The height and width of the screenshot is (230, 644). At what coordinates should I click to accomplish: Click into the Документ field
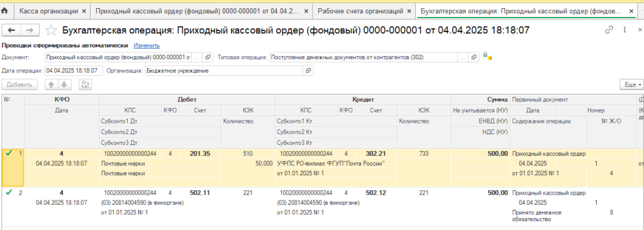[x=119, y=57]
